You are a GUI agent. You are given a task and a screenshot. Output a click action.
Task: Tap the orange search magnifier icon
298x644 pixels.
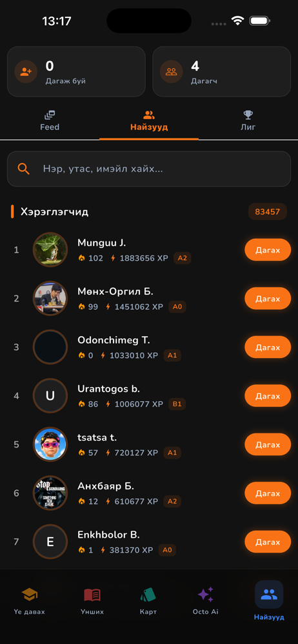[x=24, y=169]
